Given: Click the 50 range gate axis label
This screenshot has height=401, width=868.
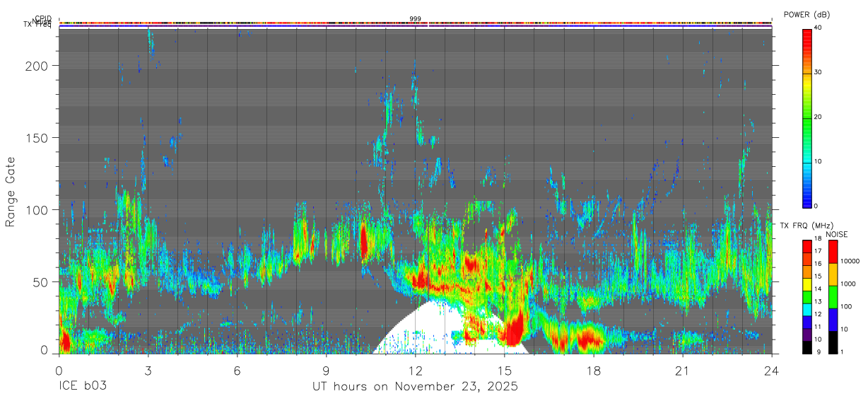Looking at the screenshot, I should (x=41, y=281).
